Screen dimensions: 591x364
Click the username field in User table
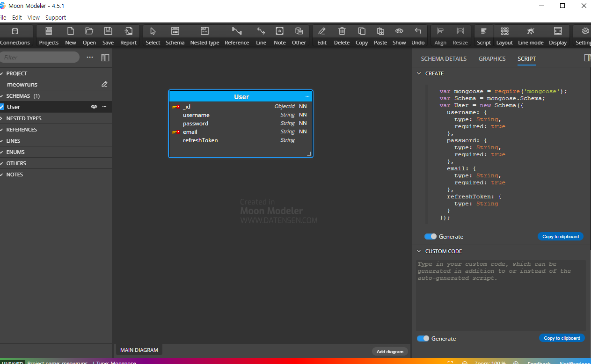coord(241,115)
